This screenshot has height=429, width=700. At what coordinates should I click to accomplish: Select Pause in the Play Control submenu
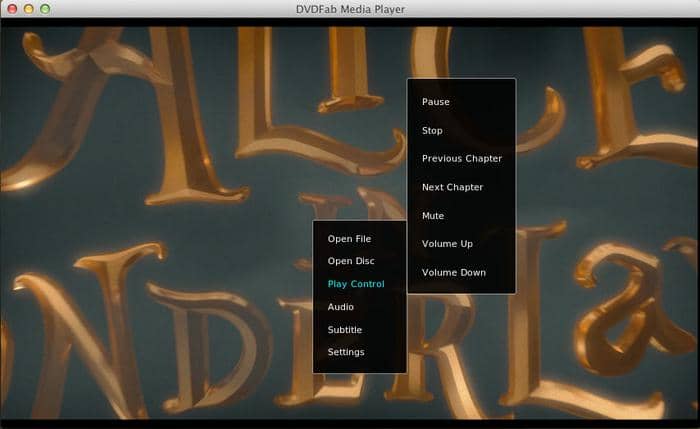[436, 102]
